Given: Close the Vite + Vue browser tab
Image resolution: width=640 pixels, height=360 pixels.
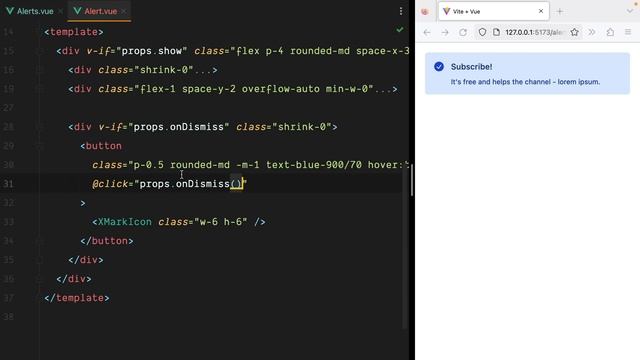Looking at the screenshot, I should point(541,11).
